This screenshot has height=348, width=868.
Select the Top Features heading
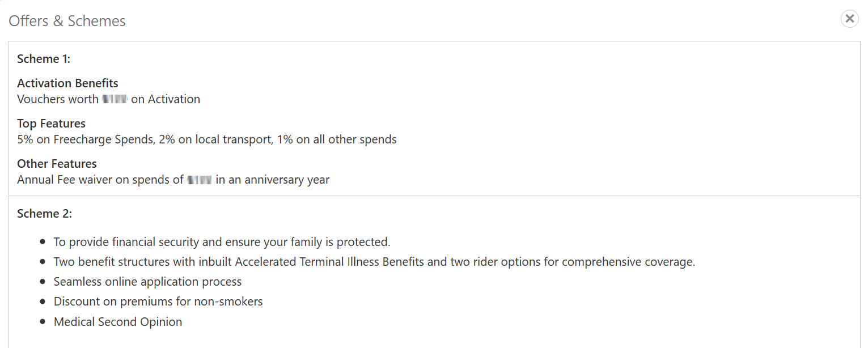tap(51, 124)
